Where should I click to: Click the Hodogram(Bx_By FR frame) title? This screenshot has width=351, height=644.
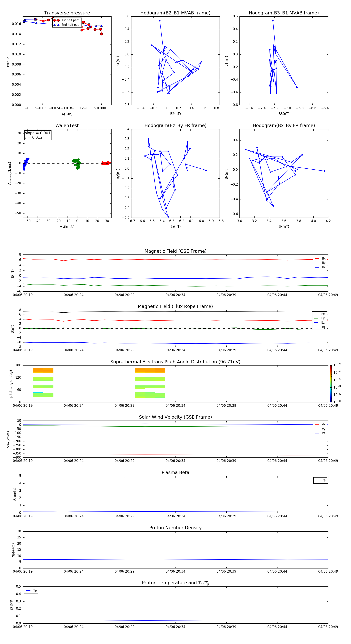(x=284, y=125)
